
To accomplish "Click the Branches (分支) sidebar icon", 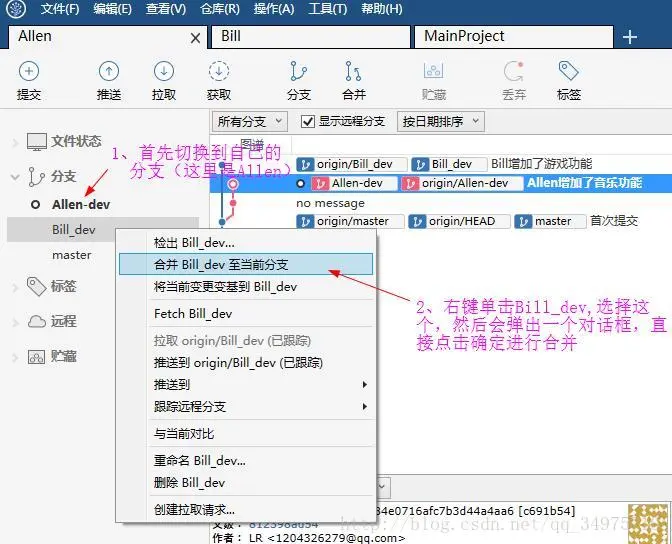I will [x=36, y=177].
